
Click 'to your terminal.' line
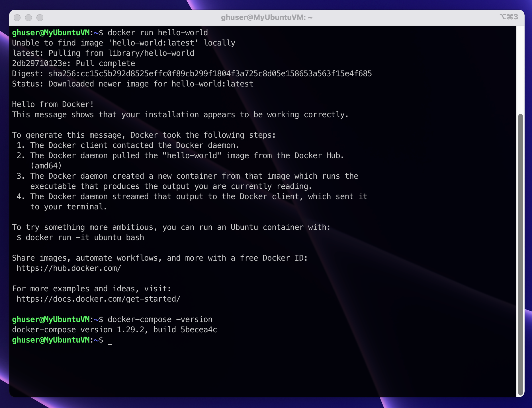point(69,207)
